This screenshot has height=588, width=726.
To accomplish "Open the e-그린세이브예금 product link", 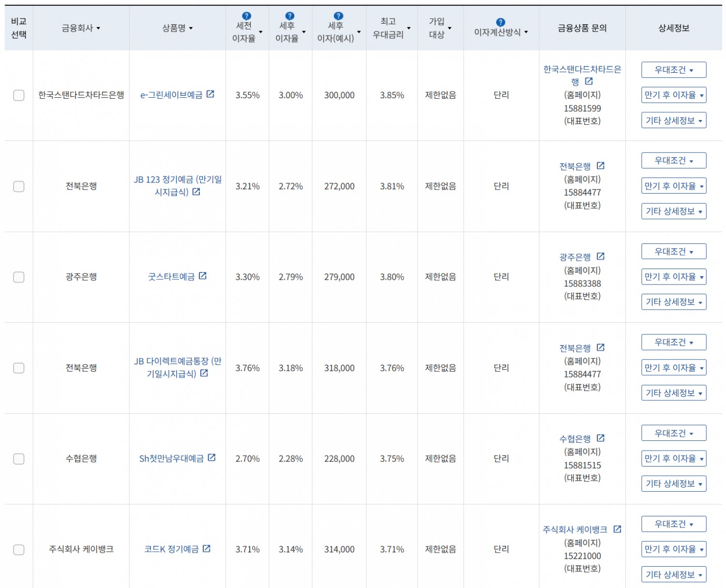I will tap(171, 95).
